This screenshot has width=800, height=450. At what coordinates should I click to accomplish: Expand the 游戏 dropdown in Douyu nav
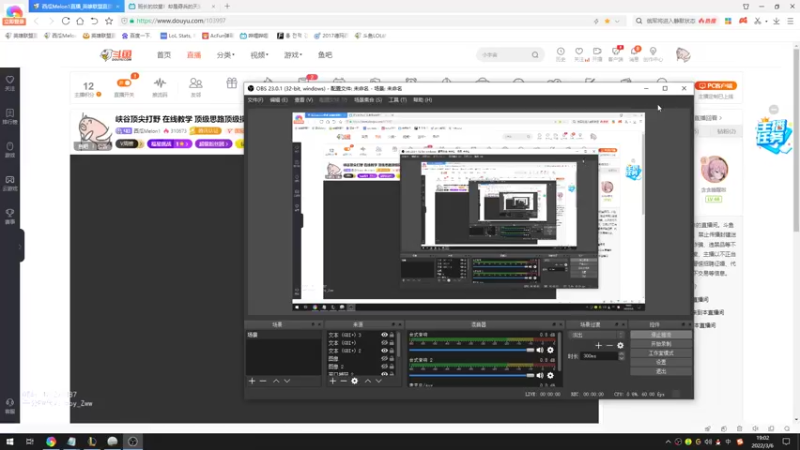coord(293,55)
